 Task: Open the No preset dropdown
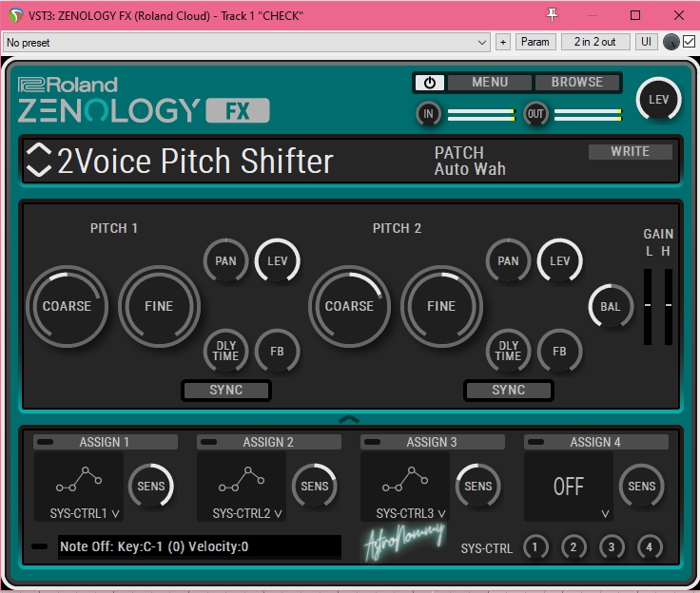coord(246,43)
